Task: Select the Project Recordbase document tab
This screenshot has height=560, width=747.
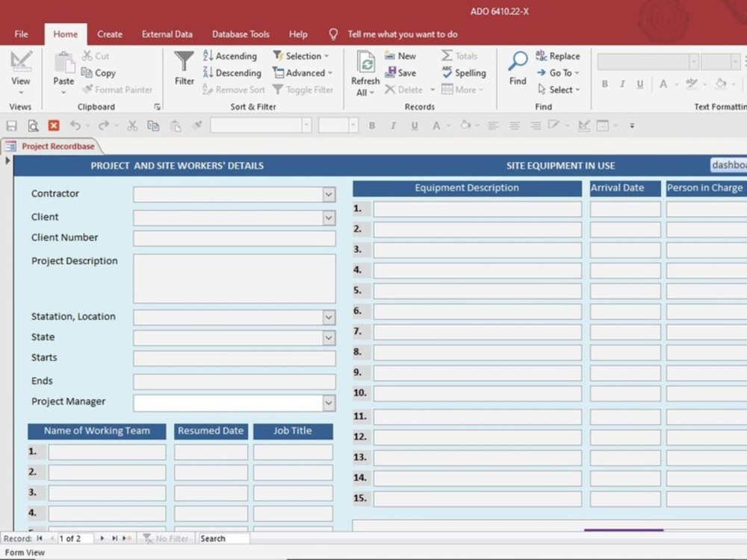Action: click(x=58, y=146)
